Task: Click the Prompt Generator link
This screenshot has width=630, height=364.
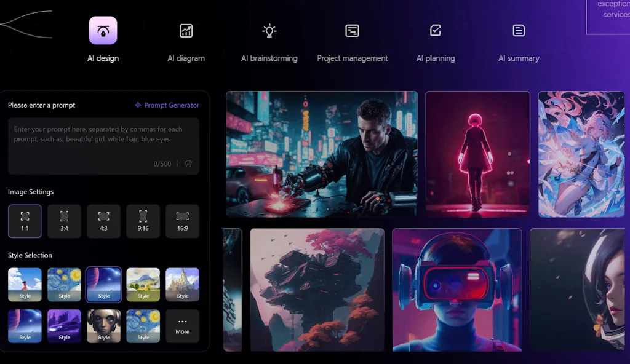Action: point(167,105)
